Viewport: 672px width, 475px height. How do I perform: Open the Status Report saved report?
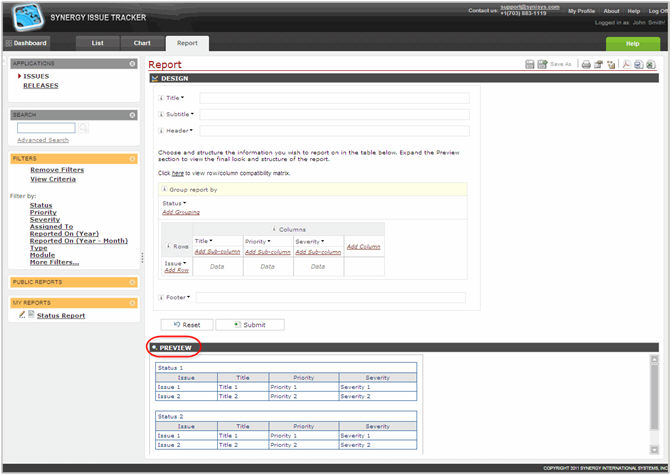61,316
